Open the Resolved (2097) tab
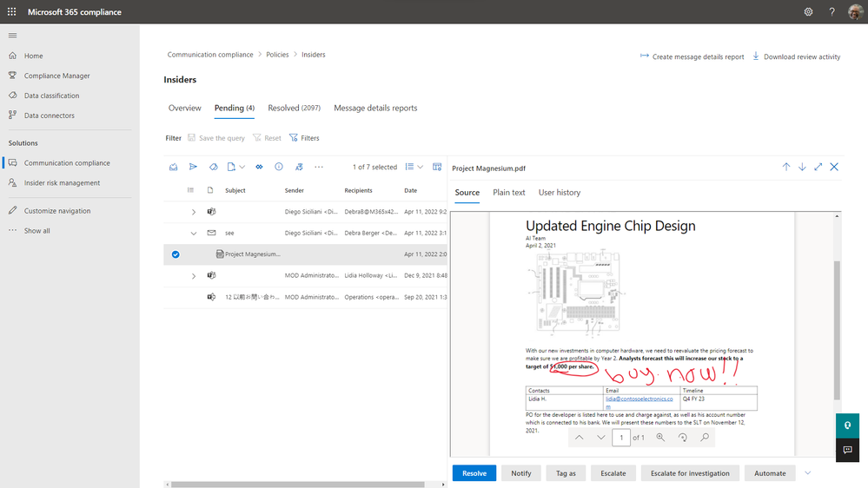 [294, 108]
